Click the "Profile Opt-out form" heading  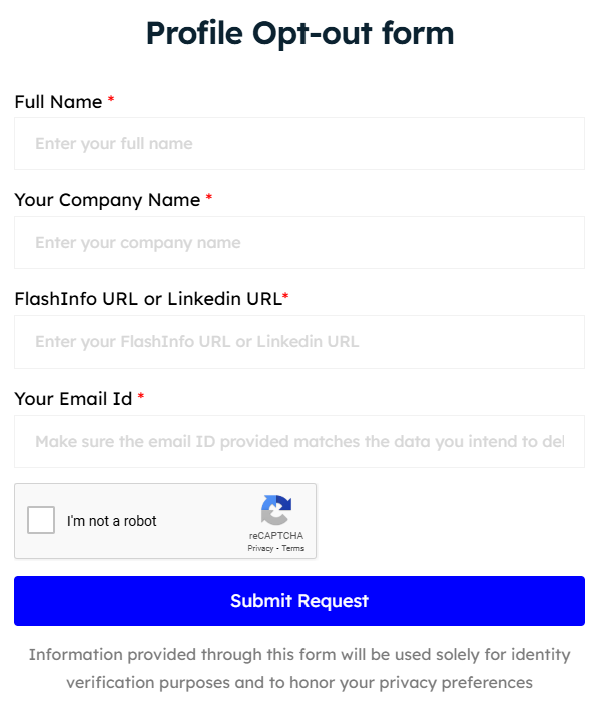pos(300,34)
